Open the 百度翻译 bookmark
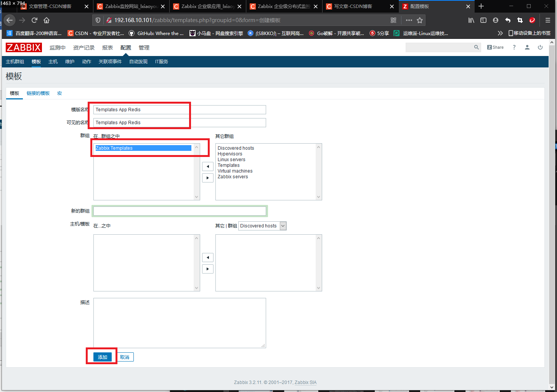 click(x=34, y=33)
